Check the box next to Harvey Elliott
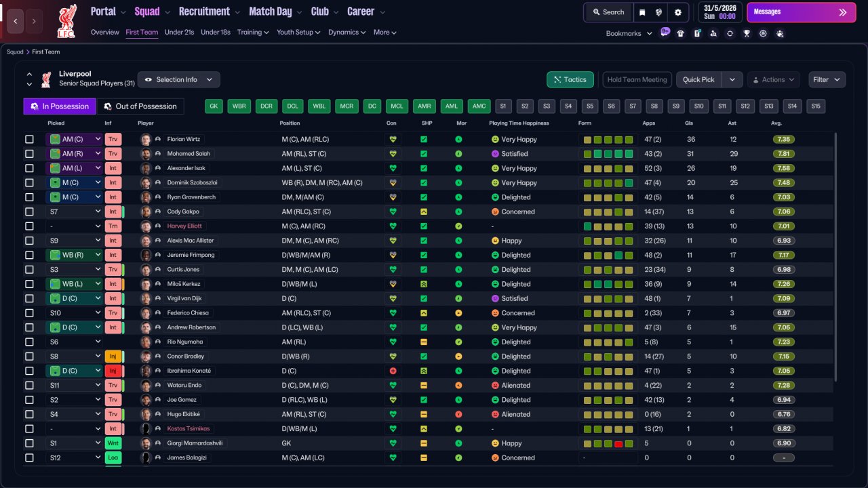This screenshot has width=868, height=488. click(29, 226)
